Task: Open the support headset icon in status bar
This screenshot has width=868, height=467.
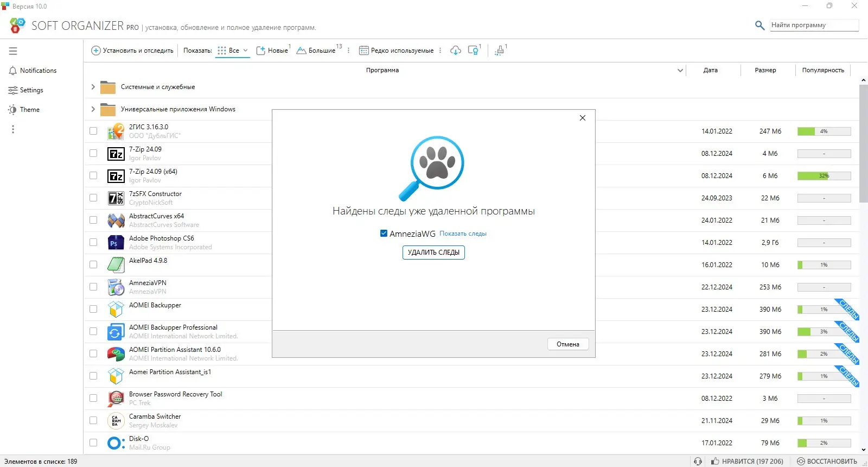Action: pyautogui.click(x=698, y=461)
